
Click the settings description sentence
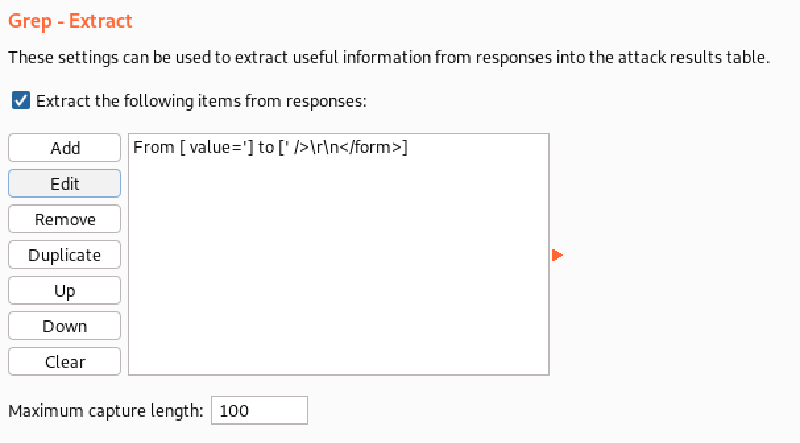coord(388,58)
